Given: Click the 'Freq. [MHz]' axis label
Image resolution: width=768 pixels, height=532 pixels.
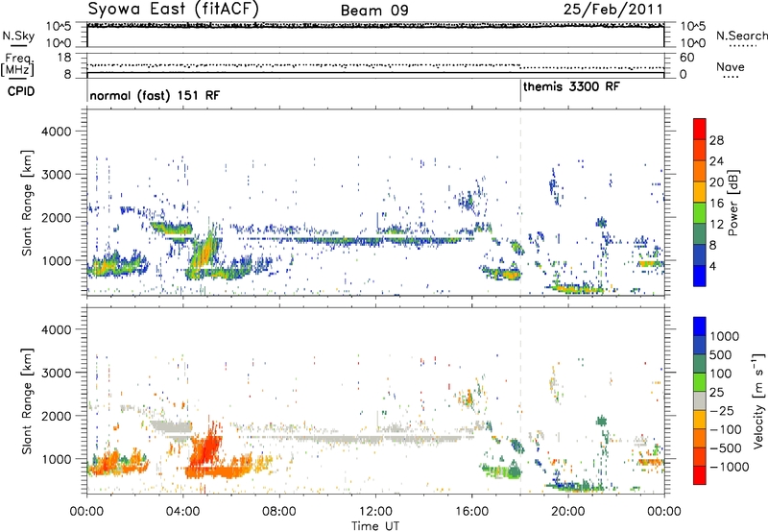Looking at the screenshot, I should [14, 64].
